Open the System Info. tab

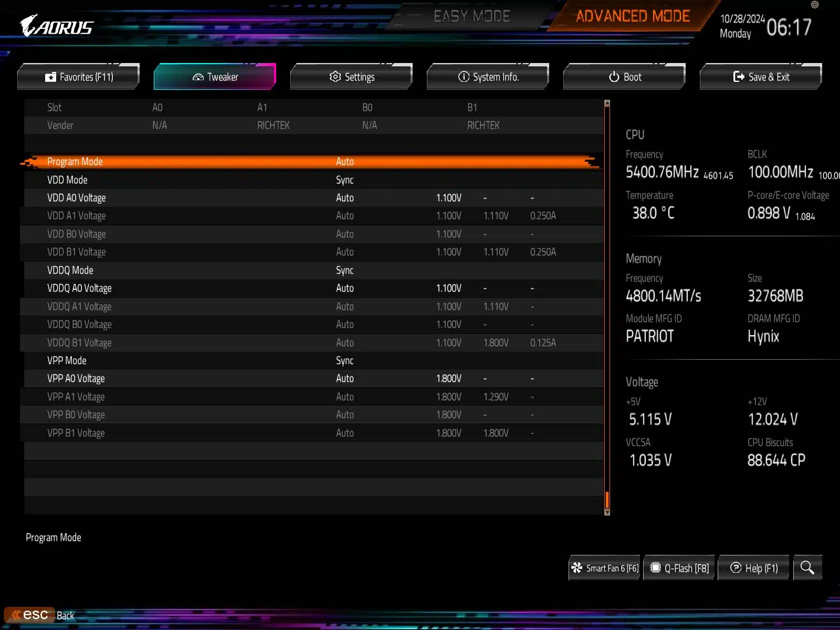(488, 77)
